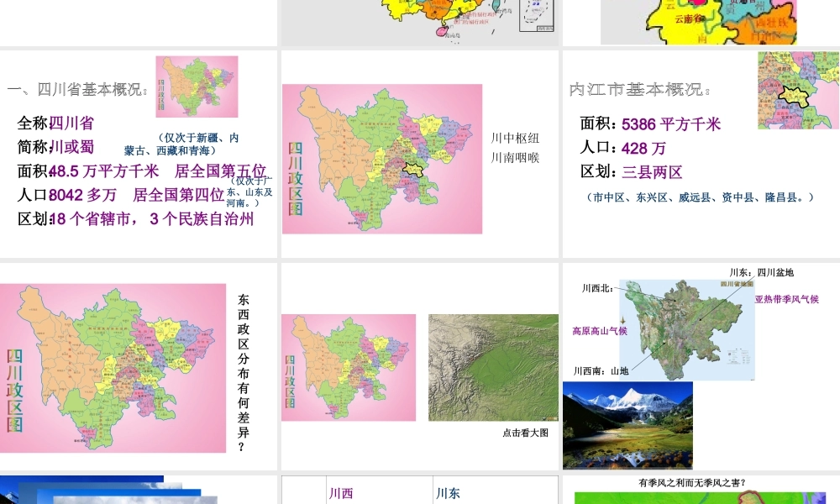Screen dimensions: 840x504
Task: Select the text 区划:三县两区
Action: point(631,172)
